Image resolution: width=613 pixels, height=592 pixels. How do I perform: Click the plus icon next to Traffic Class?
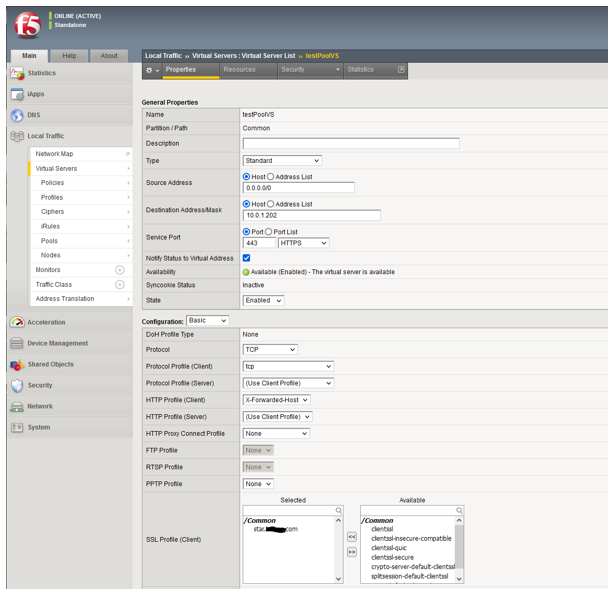[120, 285]
